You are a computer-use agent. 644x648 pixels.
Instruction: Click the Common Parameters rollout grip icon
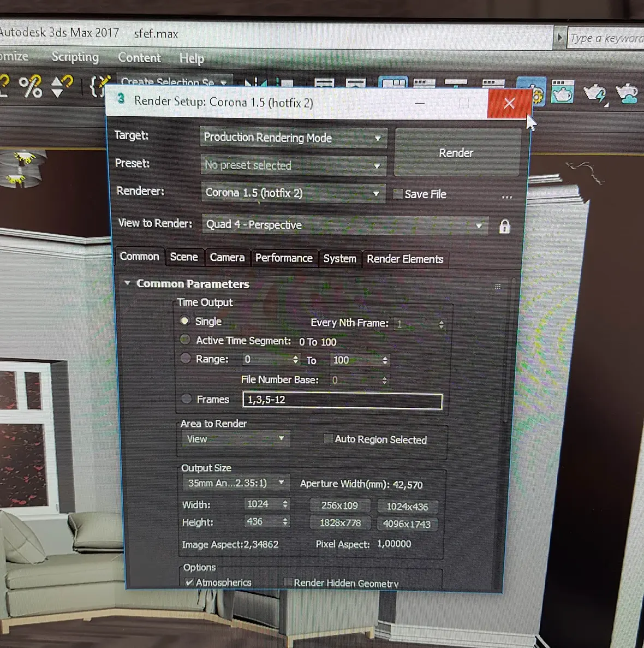(x=498, y=287)
